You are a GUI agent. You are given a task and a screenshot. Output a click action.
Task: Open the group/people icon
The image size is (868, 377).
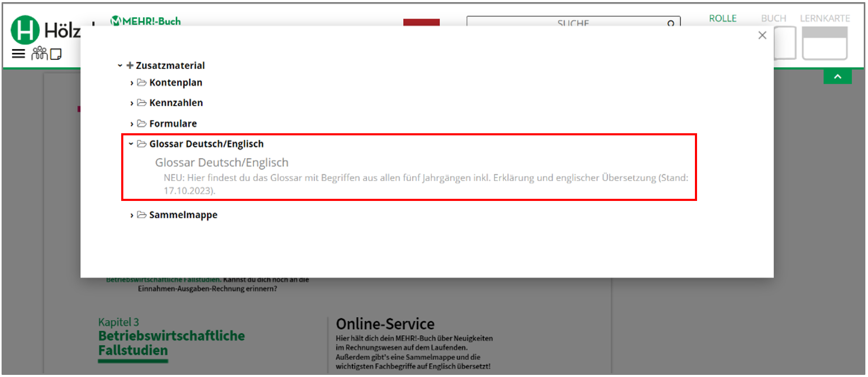coord(40,53)
